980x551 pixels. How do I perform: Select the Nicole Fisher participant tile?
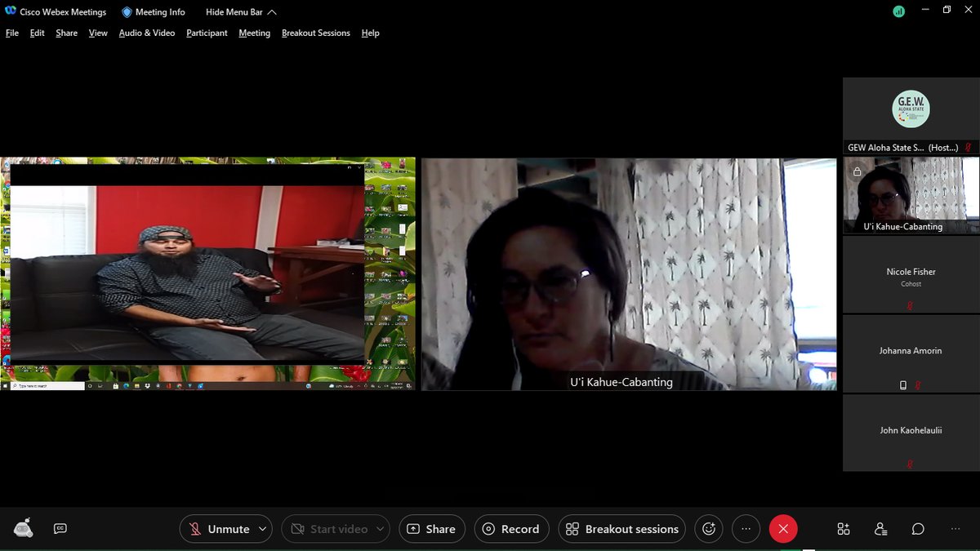pyautogui.click(x=911, y=274)
